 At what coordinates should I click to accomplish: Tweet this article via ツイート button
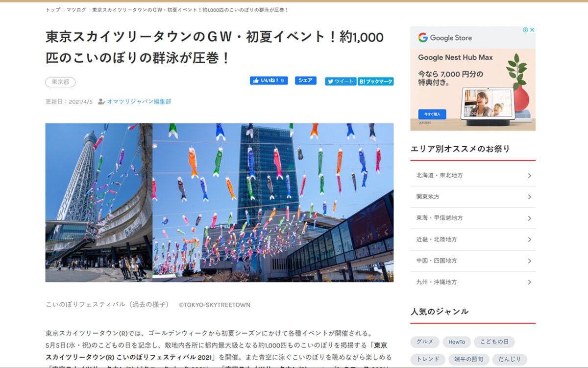[x=340, y=81]
